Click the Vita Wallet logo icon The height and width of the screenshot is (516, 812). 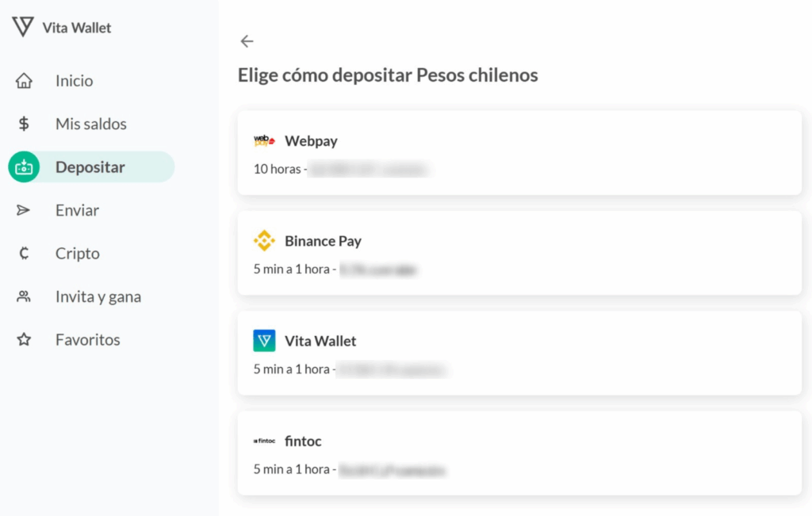click(x=23, y=26)
